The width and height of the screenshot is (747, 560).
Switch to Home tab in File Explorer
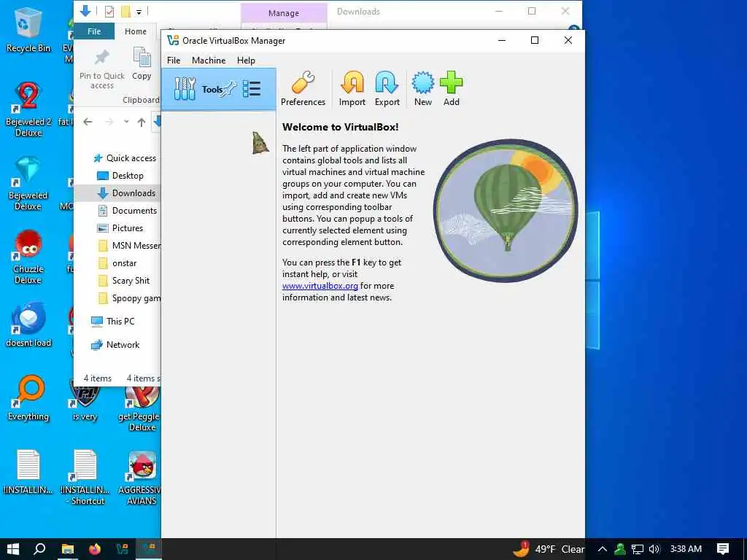point(135,31)
